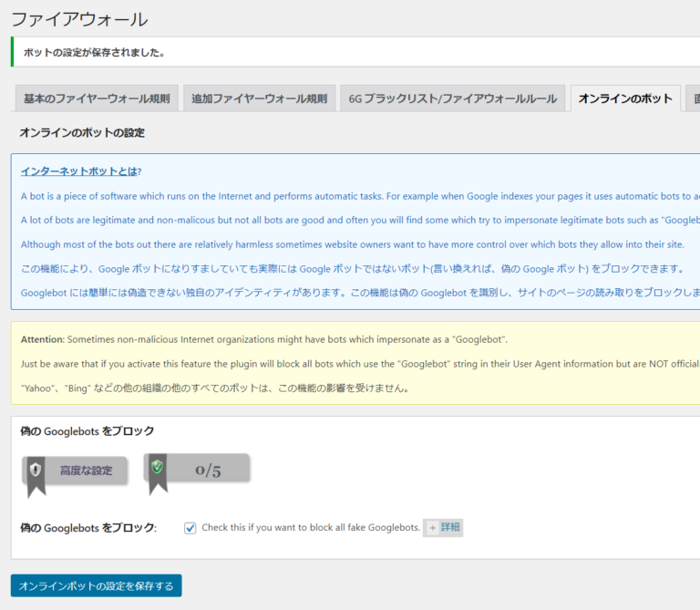Expand the + 詳細 details toggle
The height and width of the screenshot is (610, 700).
pyautogui.click(x=443, y=527)
